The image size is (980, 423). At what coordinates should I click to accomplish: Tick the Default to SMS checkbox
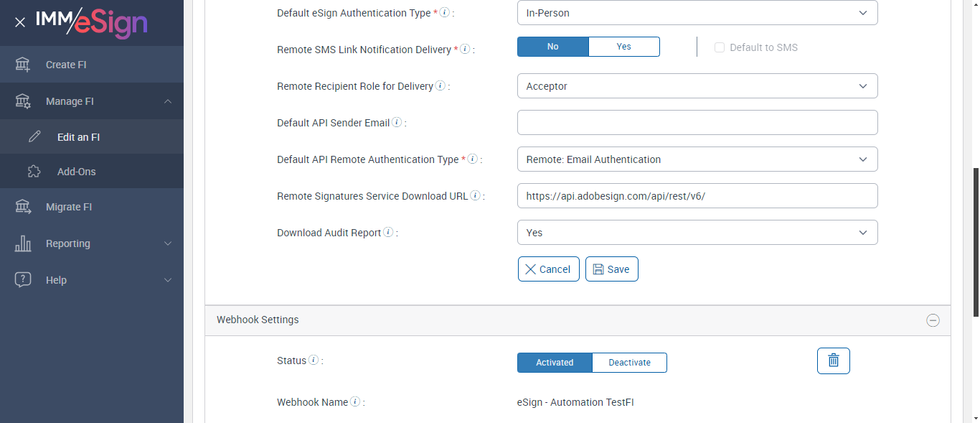(x=720, y=47)
